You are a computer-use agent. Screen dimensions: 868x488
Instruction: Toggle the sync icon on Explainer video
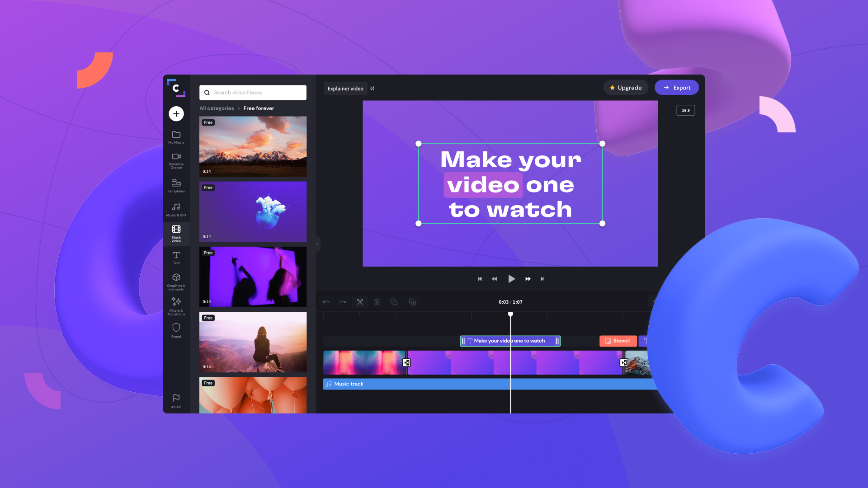tap(373, 88)
